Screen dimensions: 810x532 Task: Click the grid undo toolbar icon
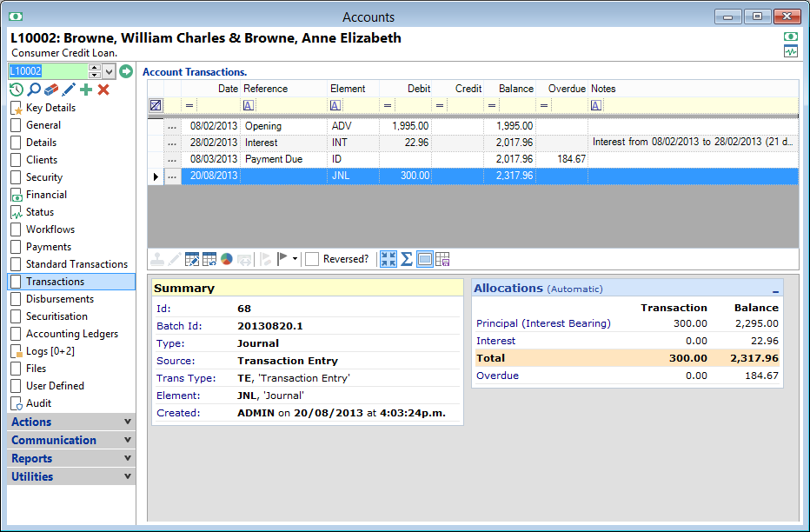point(209,259)
